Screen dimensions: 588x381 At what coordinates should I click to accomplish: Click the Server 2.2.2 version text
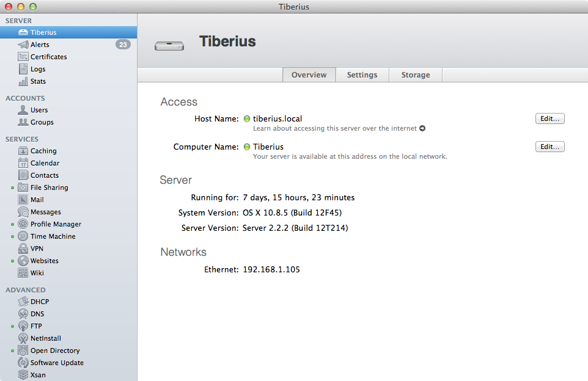pyautogui.click(x=295, y=228)
